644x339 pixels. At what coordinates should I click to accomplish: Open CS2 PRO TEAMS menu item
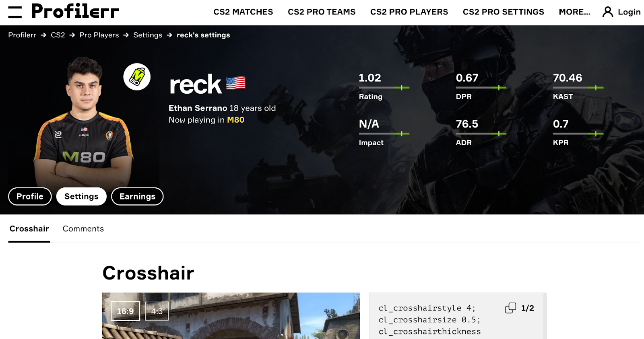[x=322, y=12]
